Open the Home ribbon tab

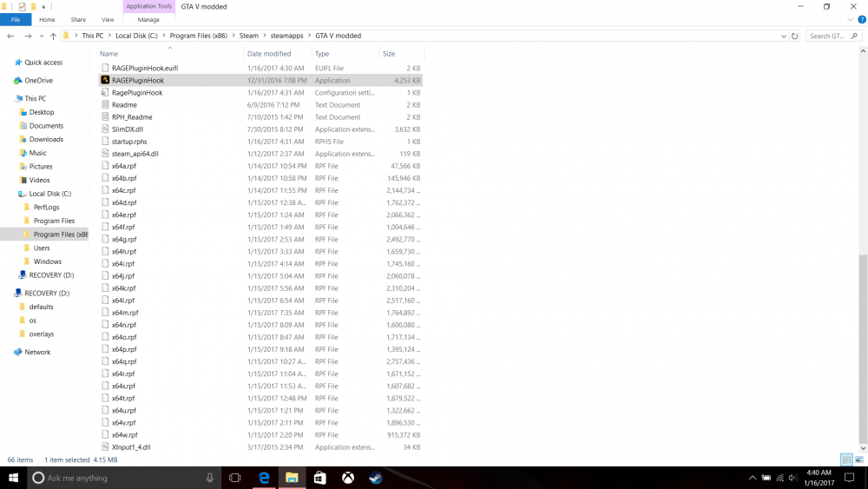47,19
